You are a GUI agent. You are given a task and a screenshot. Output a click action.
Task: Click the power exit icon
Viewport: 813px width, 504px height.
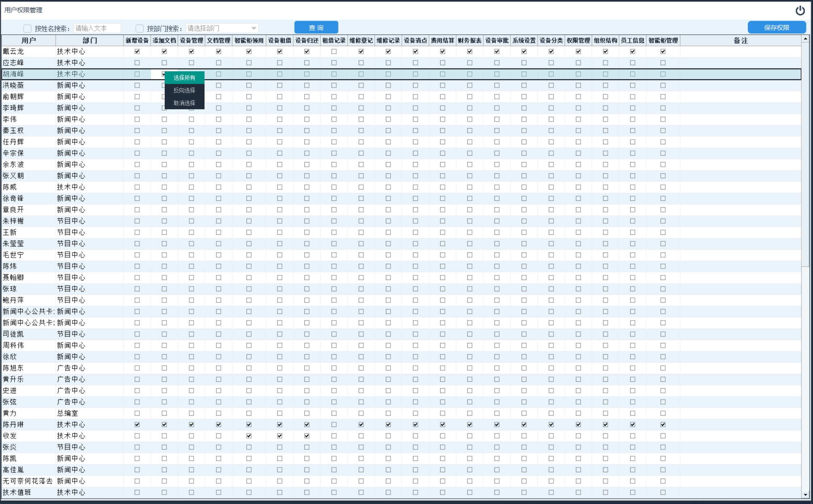point(800,10)
